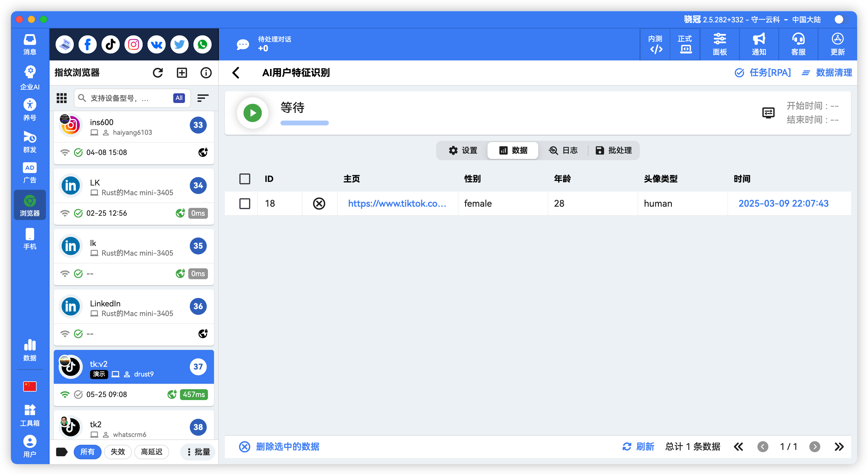This screenshot has width=868, height=475.
Task: Switch to the 手机 sidebar section
Action: click(x=30, y=238)
